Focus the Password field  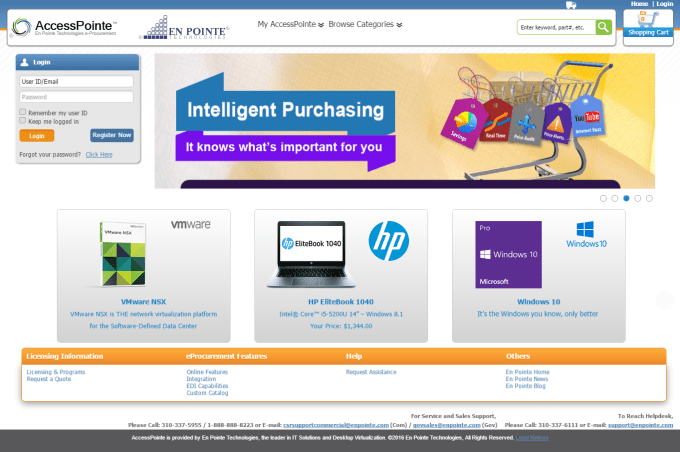point(76,97)
